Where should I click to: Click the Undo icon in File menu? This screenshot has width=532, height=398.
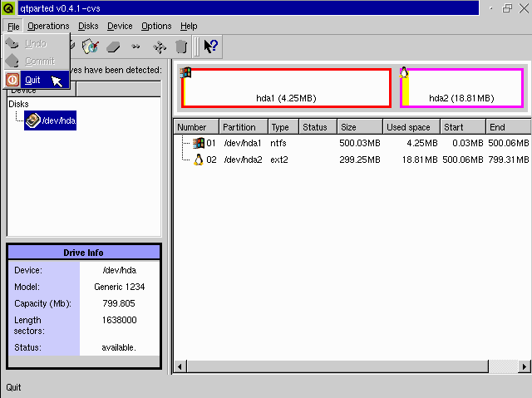coord(12,43)
